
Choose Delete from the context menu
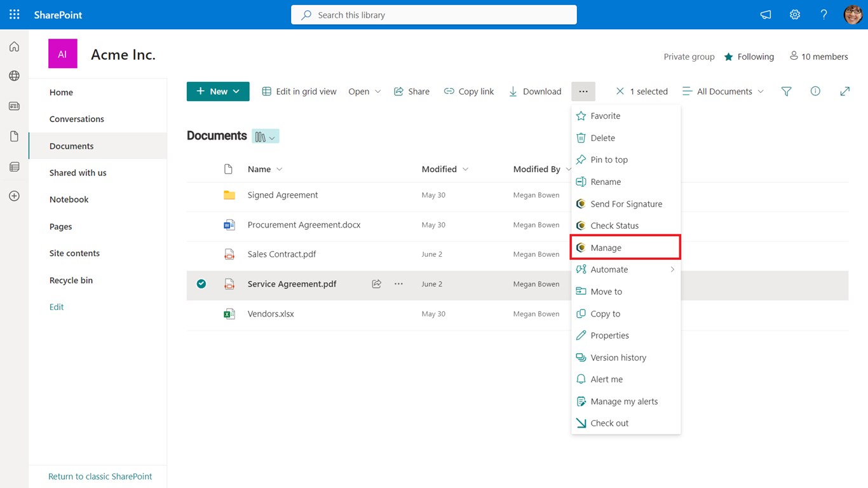[626, 138]
